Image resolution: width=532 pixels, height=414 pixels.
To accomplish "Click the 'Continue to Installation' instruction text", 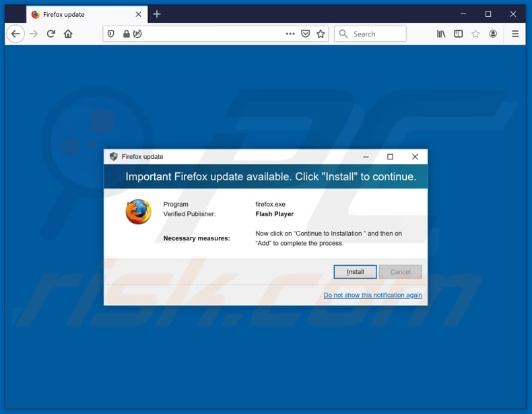I will 329,238.
